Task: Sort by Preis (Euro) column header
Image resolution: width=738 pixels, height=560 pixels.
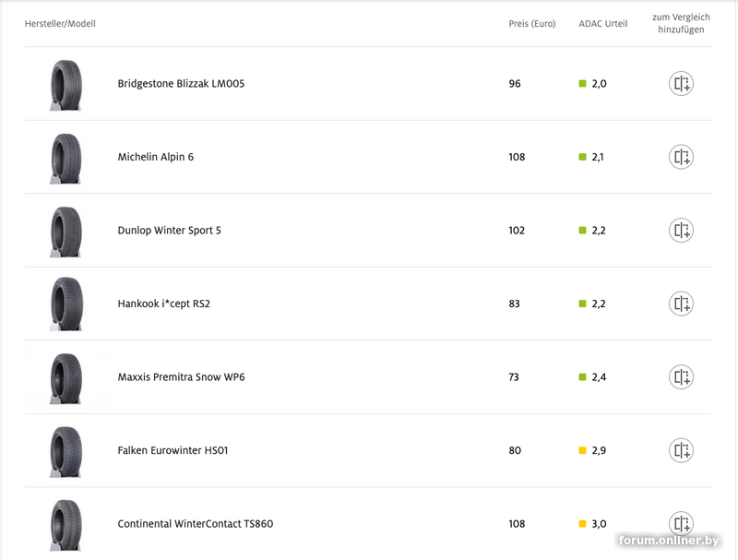Action: [532, 24]
